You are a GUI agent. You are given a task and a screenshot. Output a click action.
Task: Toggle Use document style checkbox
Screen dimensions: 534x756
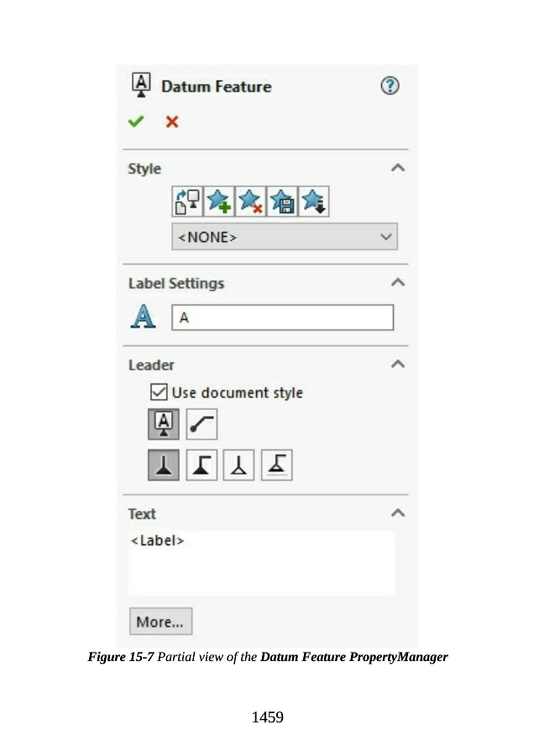[158, 392]
